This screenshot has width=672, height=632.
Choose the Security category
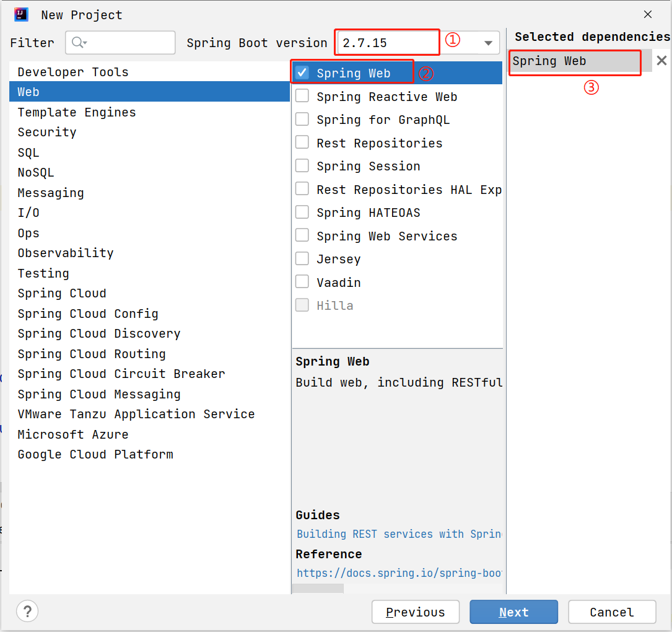[x=149, y=132]
